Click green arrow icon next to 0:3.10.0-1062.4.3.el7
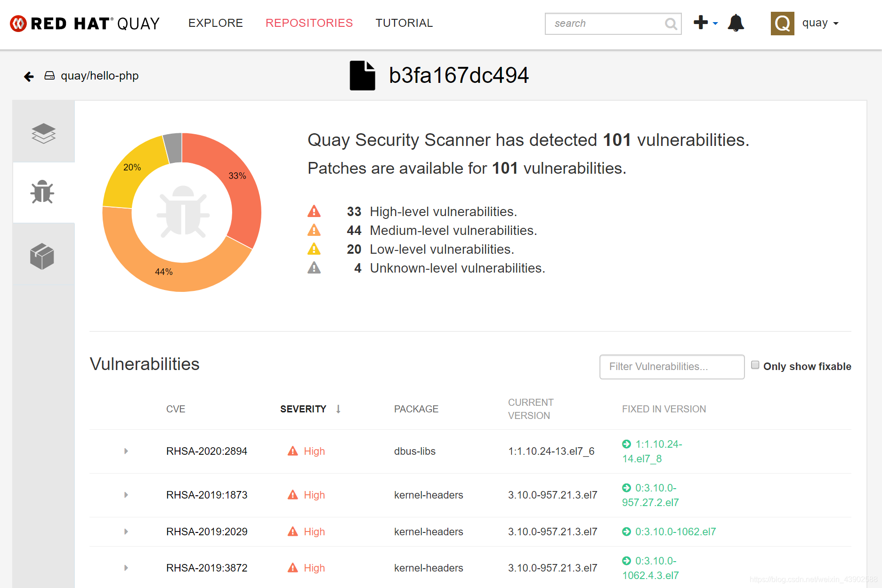The height and width of the screenshot is (588, 882). point(626,561)
